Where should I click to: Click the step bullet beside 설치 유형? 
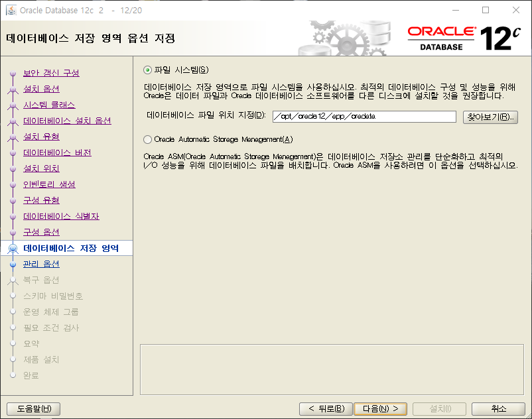pyautogui.click(x=13, y=137)
